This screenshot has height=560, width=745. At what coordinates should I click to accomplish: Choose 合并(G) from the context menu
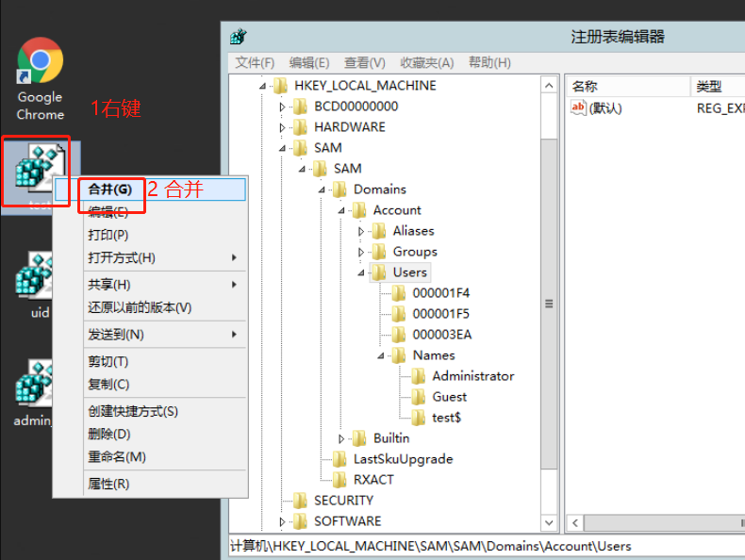[109, 189]
